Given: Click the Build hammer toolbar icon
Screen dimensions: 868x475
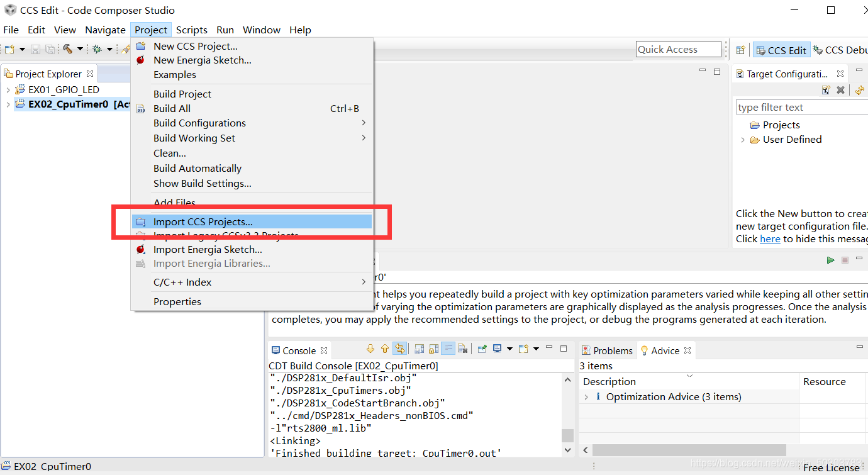Looking at the screenshot, I should [x=67, y=49].
